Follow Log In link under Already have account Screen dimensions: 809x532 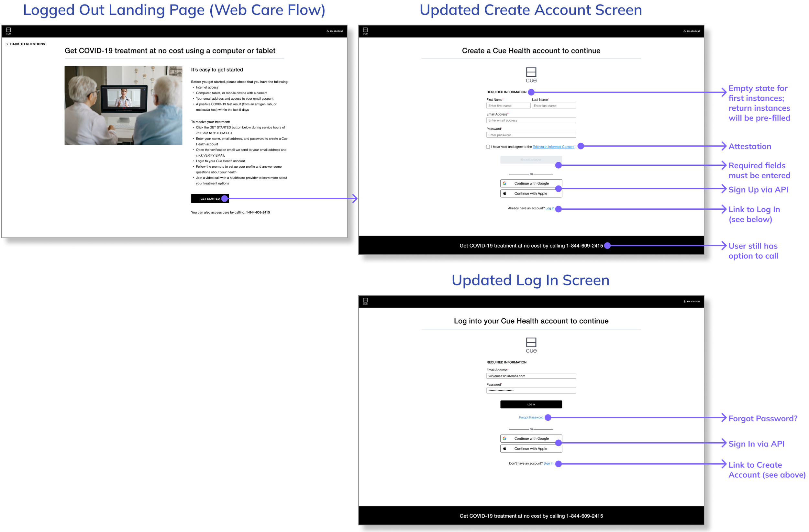pos(550,208)
